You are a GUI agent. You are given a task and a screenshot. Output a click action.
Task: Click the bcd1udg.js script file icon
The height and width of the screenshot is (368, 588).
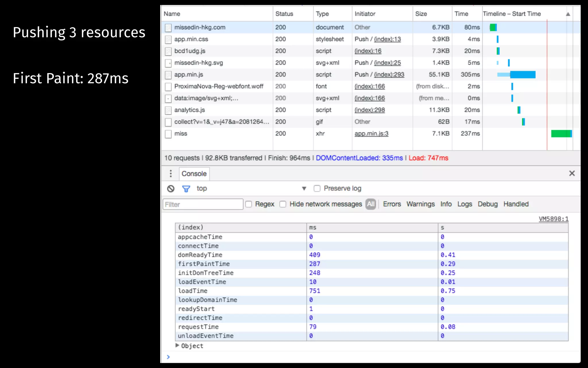[x=168, y=51]
